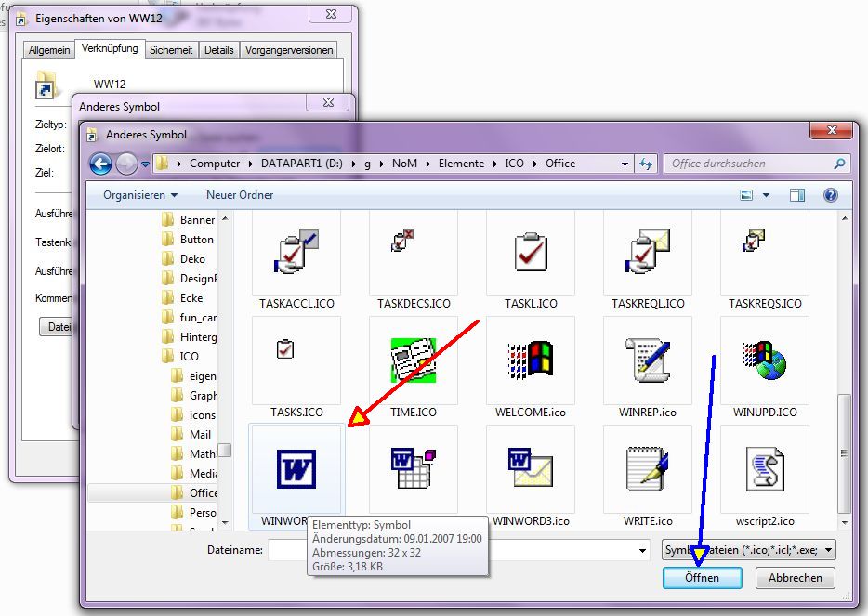This screenshot has height=616, width=868.
Task: Open the Button folder in the tree
Action: coord(189,240)
